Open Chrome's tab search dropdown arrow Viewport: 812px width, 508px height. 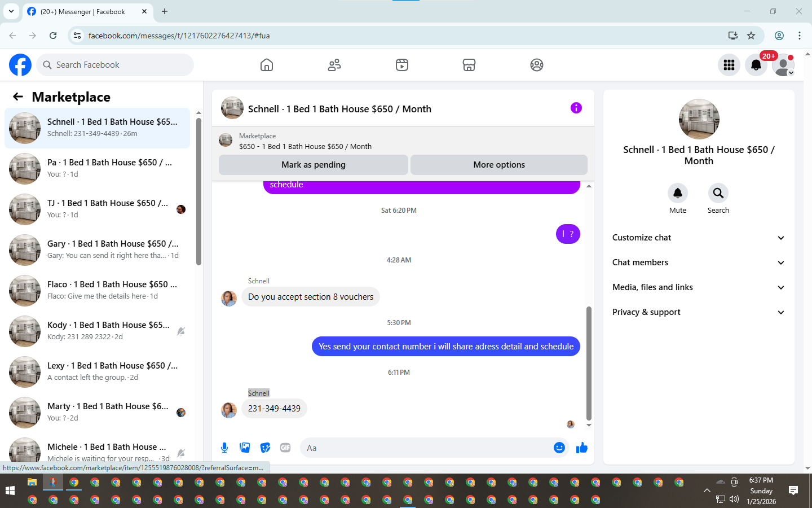(x=11, y=11)
